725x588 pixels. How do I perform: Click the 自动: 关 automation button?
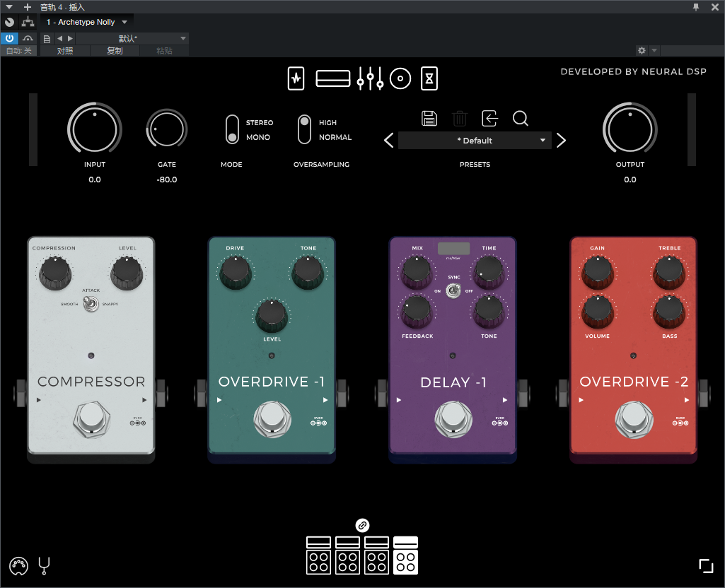click(19, 51)
